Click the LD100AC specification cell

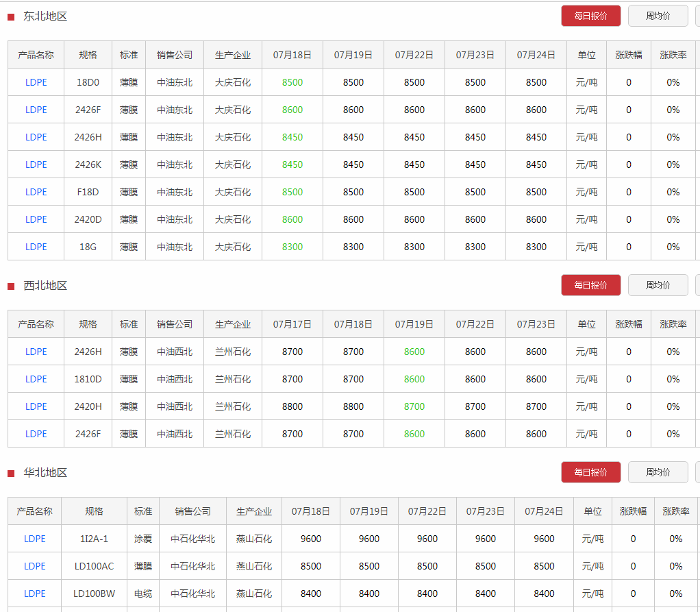click(x=95, y=567)
